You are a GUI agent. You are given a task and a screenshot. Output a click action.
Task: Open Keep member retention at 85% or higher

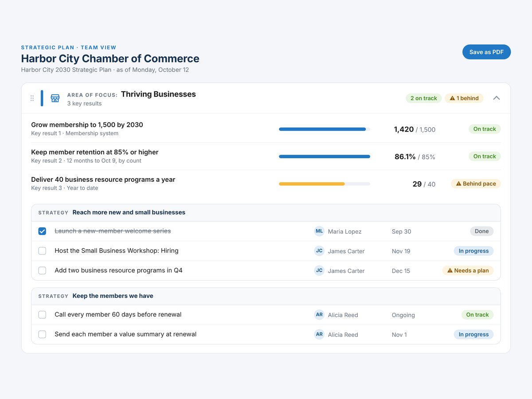pos(94,152)
